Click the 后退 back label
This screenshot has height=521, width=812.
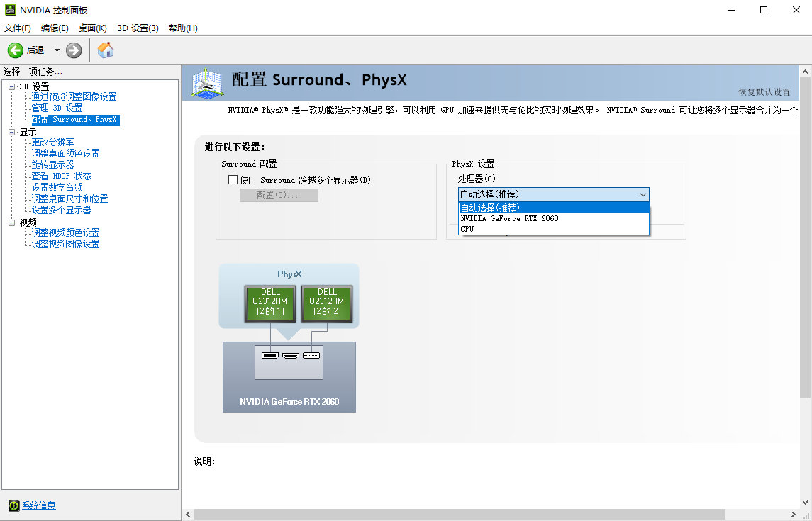[35, 50]
